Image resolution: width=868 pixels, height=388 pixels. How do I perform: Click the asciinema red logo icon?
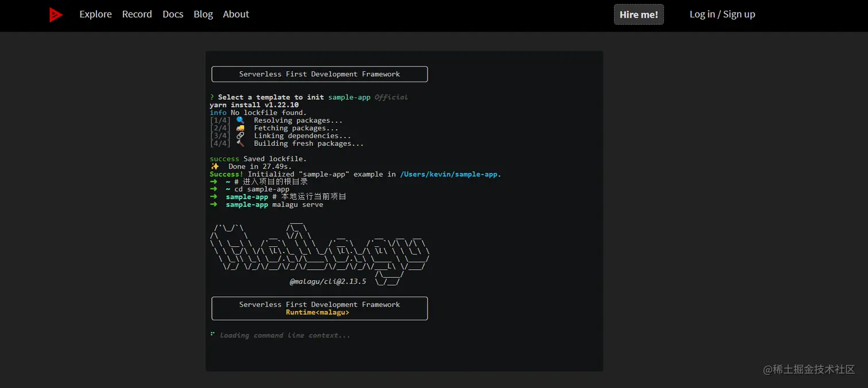[x=56, y=15]
